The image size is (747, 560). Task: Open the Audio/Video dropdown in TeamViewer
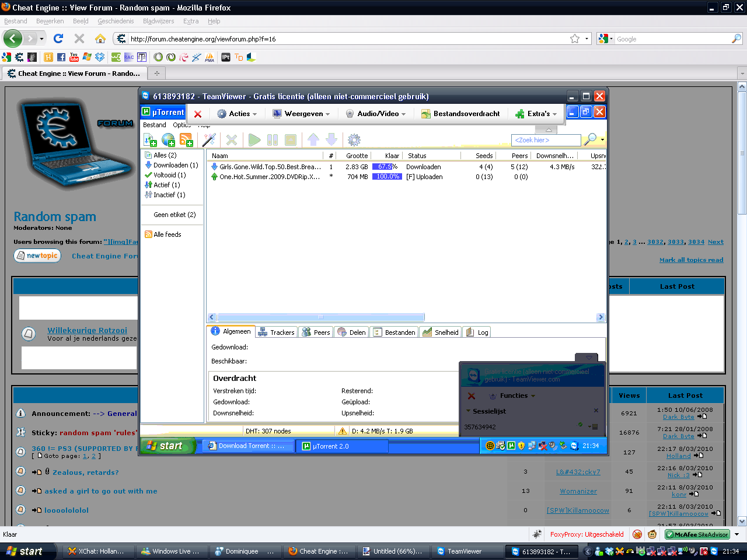point(376,114)
